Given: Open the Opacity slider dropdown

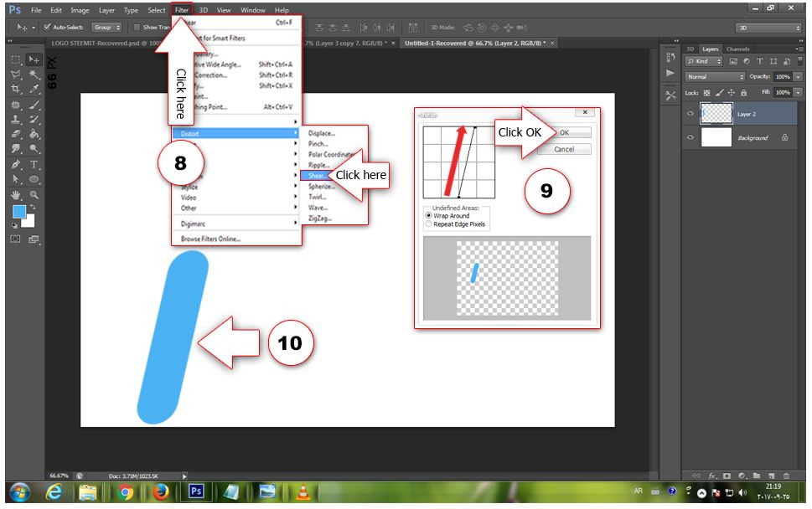Looking at the screenshot, I should 798,76.
